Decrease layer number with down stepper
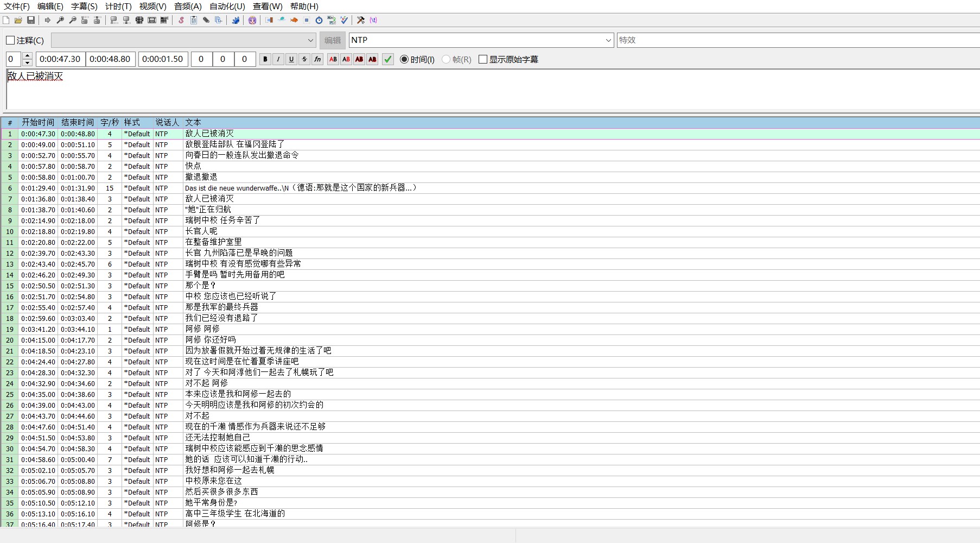The width and height of the screenshot is (980, 543). pyautogui.click(x=27, y=63)
